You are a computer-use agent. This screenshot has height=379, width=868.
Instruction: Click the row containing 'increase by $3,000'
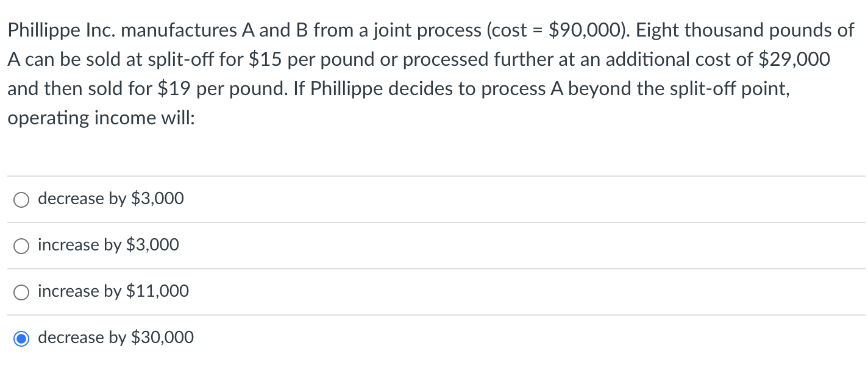coord(244,245)
